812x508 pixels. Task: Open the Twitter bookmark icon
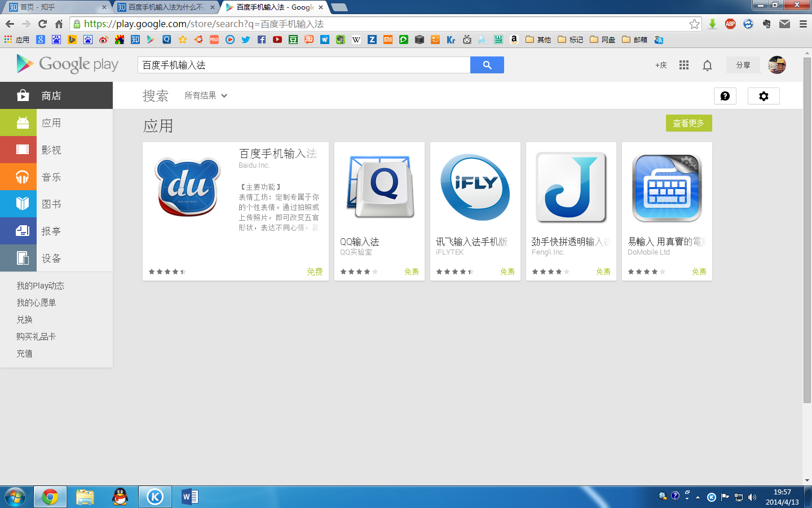tap(246, 40)
